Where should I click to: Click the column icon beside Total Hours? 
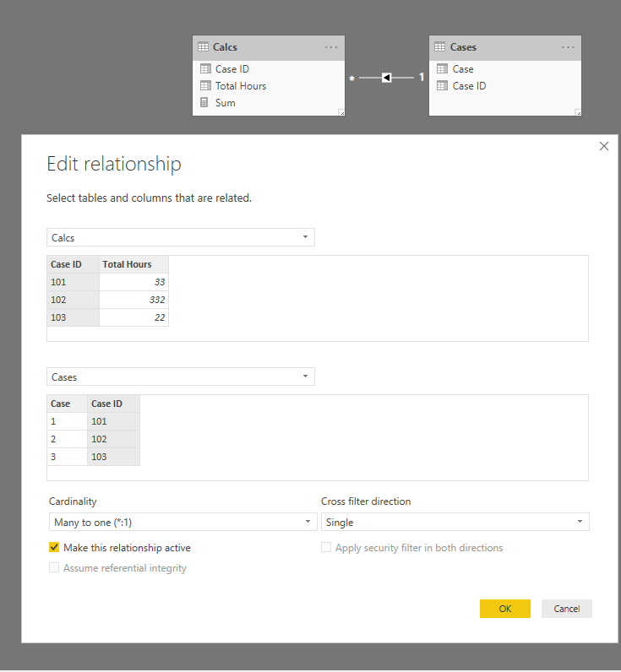pos(205,86)
